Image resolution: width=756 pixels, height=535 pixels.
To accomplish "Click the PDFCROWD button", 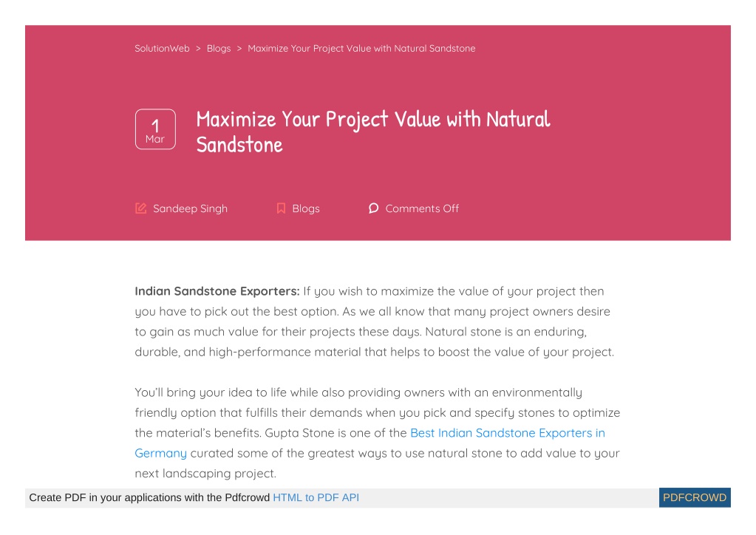I will pyautogui.click(x=695, y=497).
